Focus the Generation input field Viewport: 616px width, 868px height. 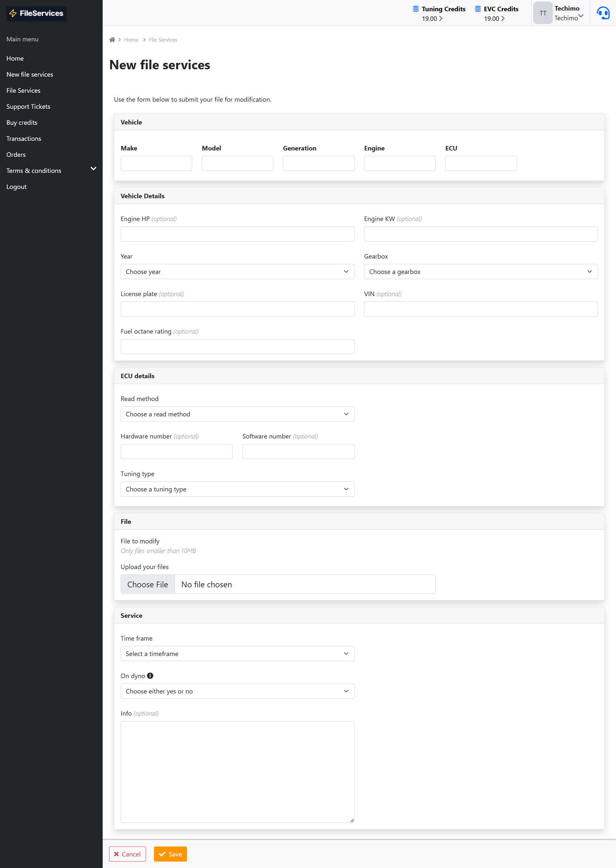[319, 164]
